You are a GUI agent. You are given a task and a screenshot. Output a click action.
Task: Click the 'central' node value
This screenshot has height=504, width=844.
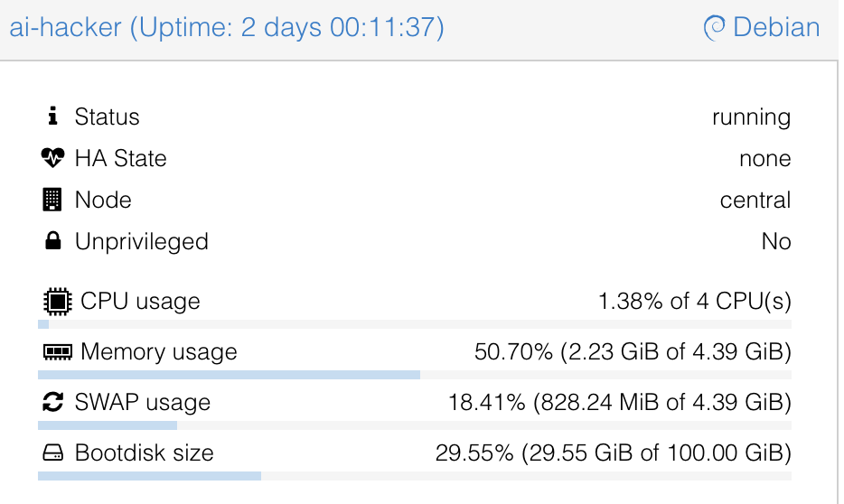tap(755, 200)
